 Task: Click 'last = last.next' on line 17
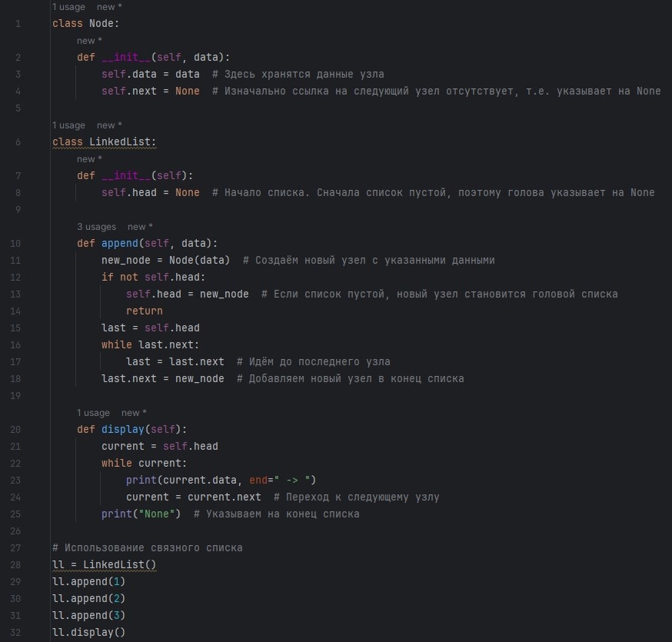(175, 362)
